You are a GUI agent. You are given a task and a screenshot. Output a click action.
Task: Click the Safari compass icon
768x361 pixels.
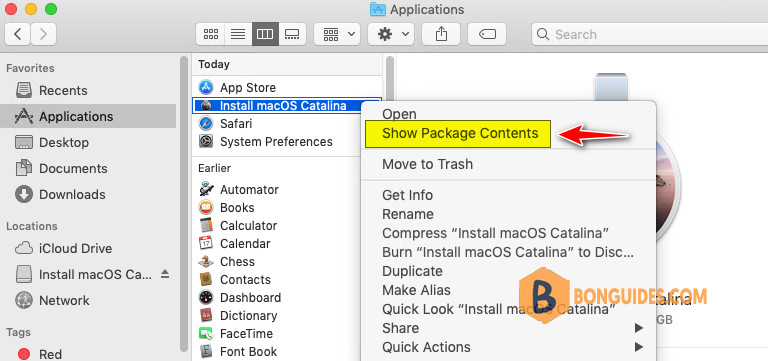tap(206, 123)
